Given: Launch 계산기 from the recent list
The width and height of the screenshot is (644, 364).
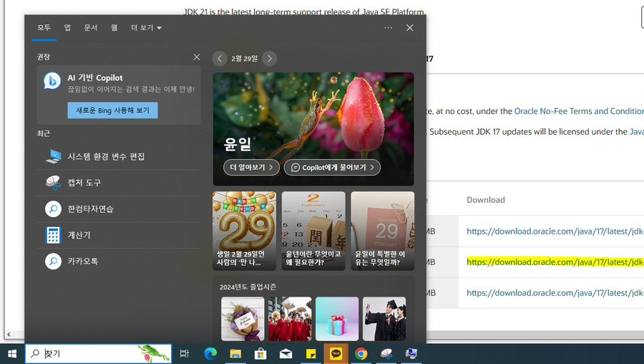Looking at the screenshot, I should [119, 235].
